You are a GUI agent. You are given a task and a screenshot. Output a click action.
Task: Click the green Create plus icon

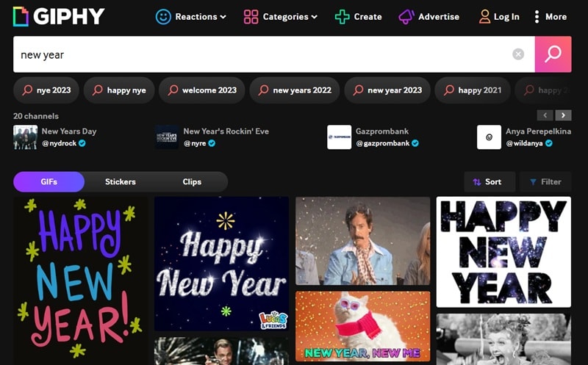point(342,17)
